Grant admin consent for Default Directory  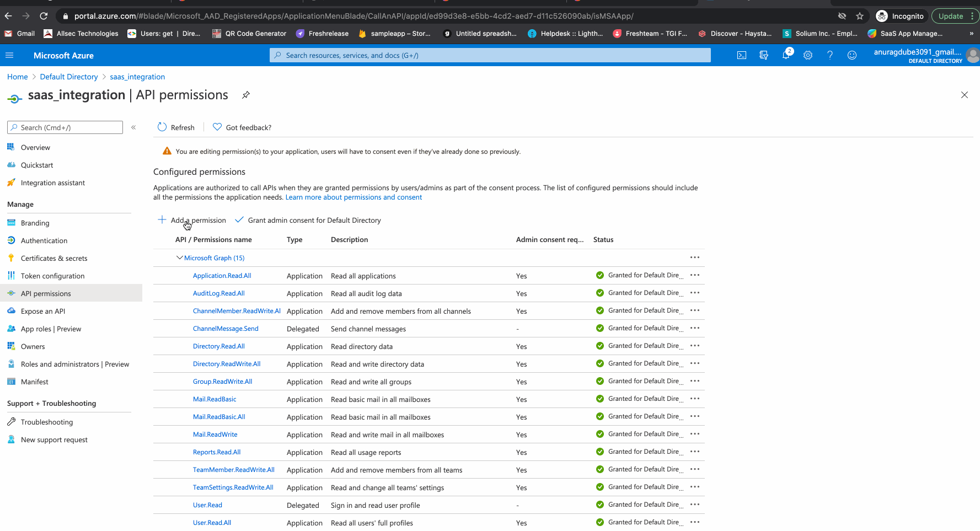308,220
